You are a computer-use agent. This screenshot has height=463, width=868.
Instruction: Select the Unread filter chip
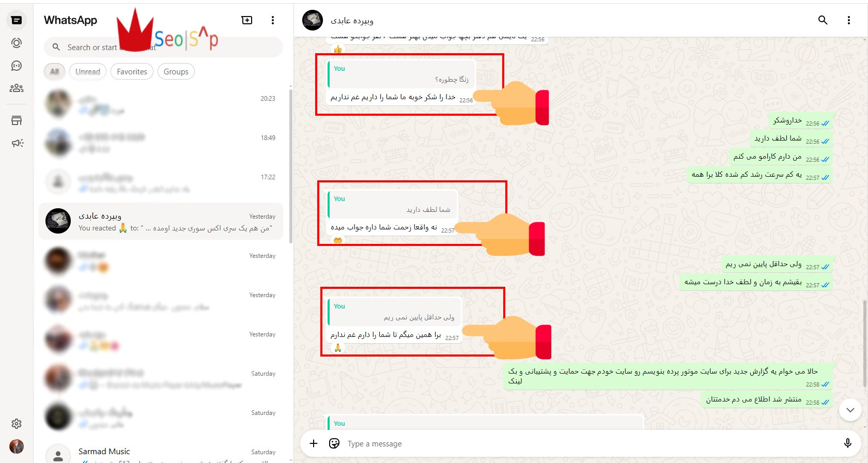click(88, 72)
